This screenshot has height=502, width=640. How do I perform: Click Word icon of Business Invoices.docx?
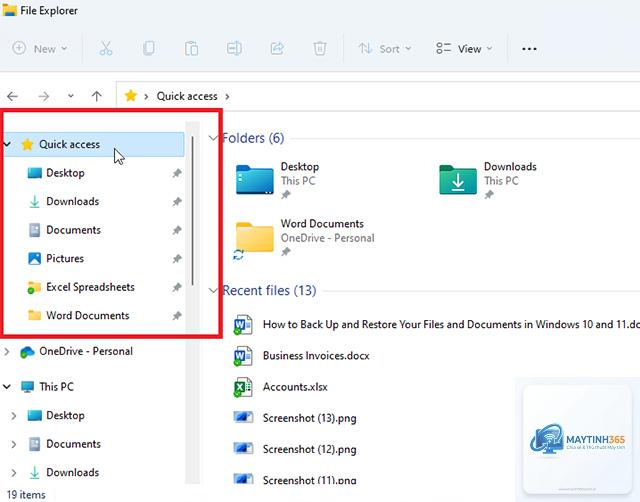point(243,356)
